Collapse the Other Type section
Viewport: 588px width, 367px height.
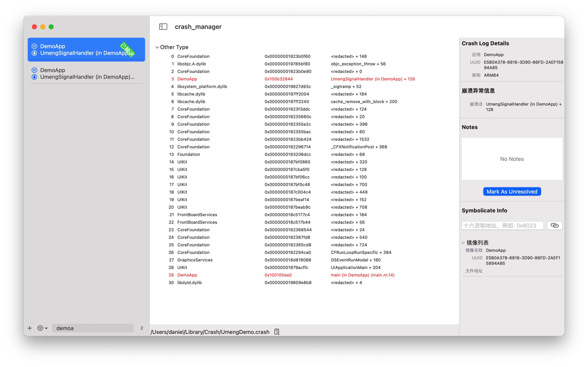click(157, 47)
